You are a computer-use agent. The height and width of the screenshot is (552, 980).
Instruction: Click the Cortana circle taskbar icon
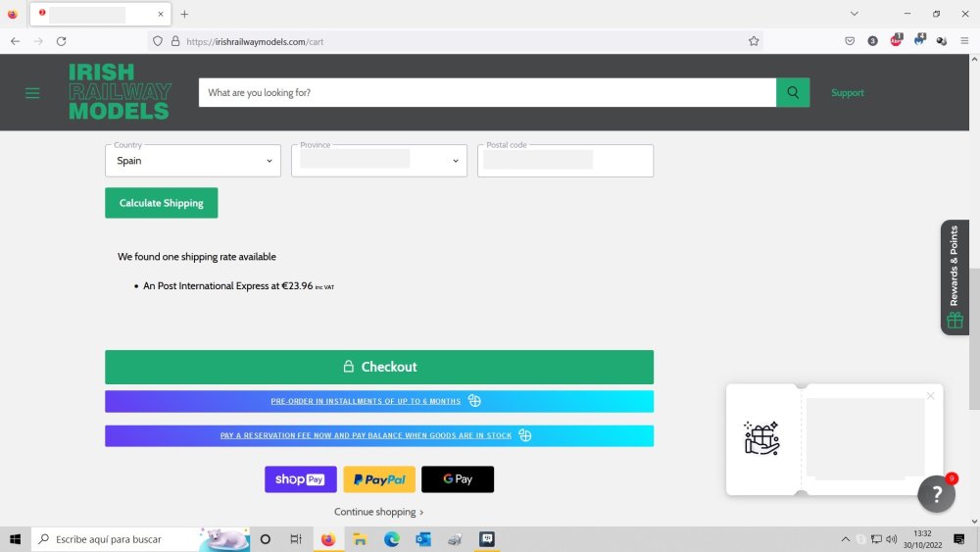[265, 539]
